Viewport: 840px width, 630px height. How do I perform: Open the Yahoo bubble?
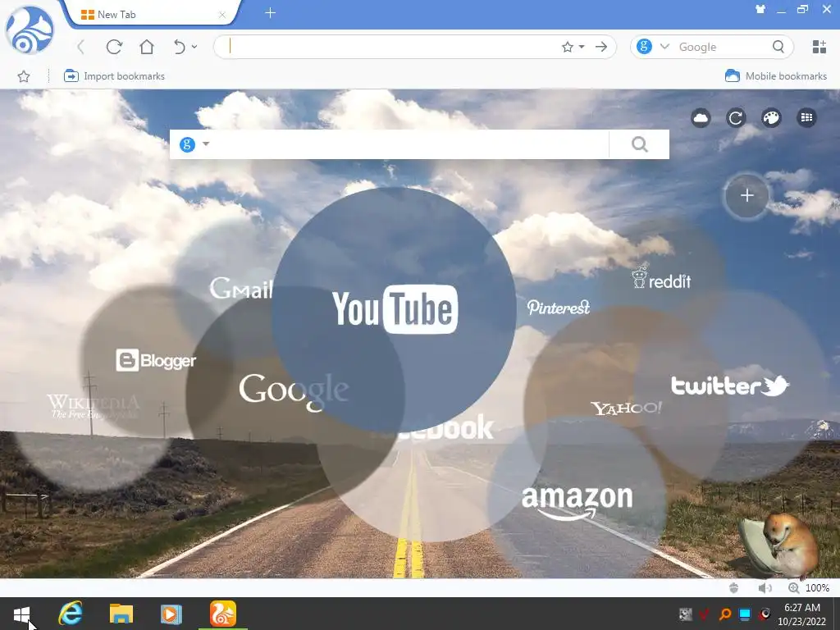click(626, 409)
